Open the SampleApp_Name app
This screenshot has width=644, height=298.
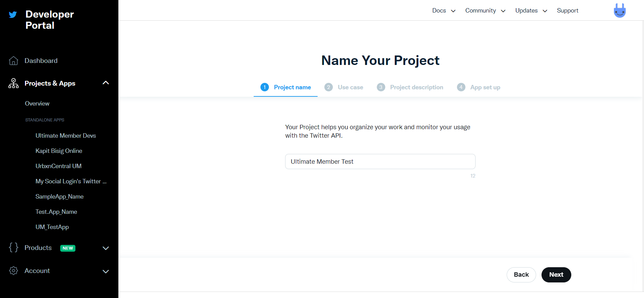(60, 197)
